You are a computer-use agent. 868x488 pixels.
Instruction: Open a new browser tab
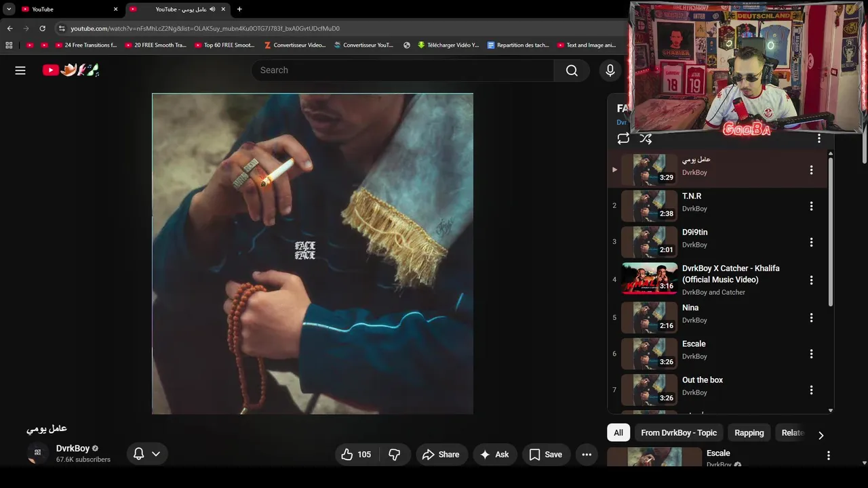pos(239,9)
